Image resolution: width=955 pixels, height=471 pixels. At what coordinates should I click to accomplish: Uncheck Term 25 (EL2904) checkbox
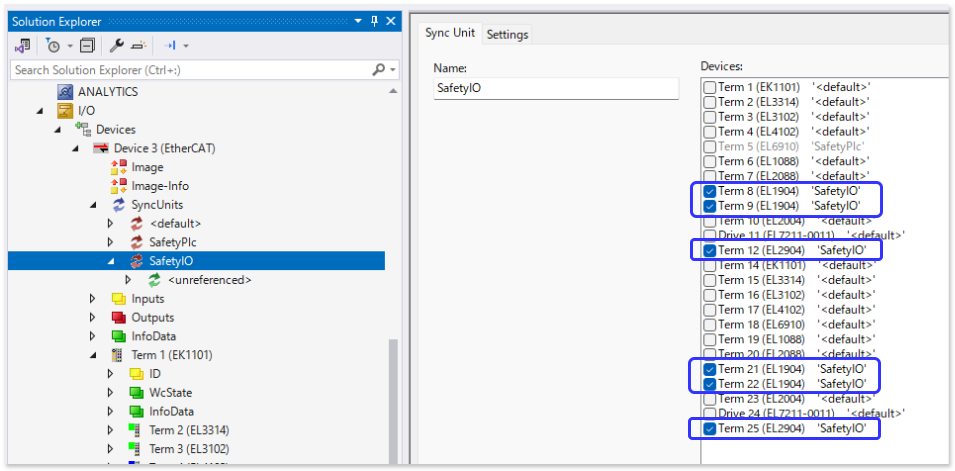coord(709,429)
